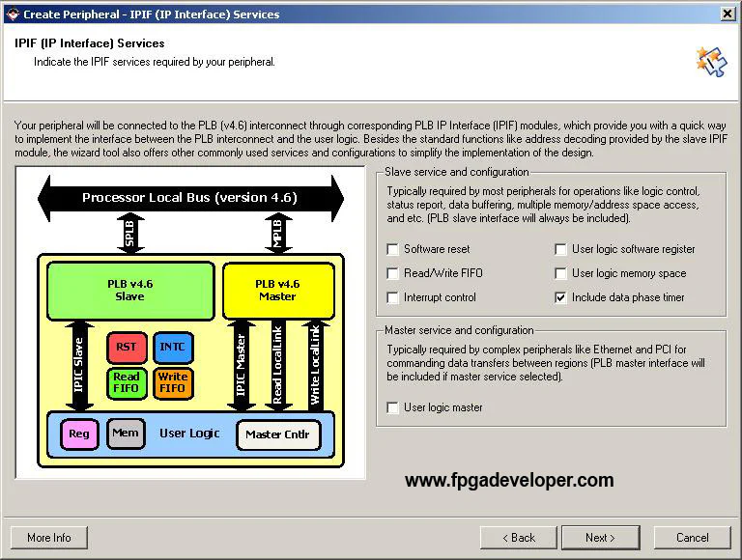Go back with the Back button
This screenshot has height=560, width=742.
click(519, 538)
